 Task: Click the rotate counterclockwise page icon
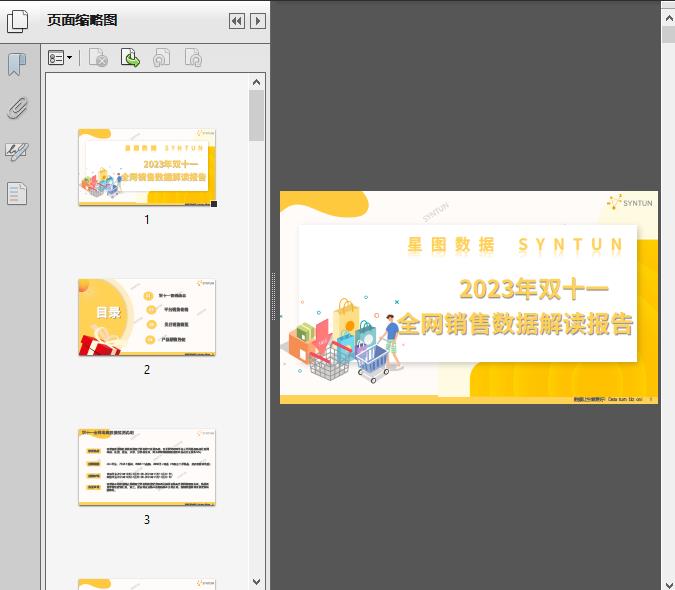pos(162,58)
